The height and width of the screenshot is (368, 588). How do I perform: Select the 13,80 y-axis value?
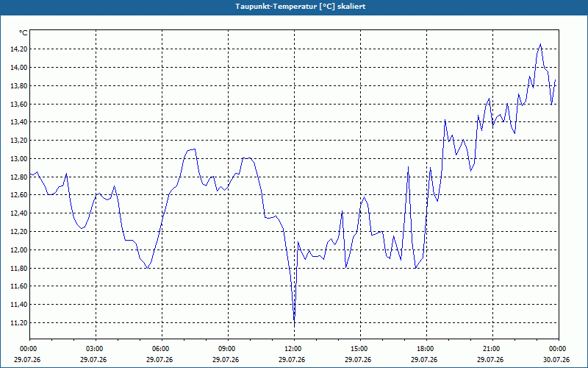coord(19,86)
